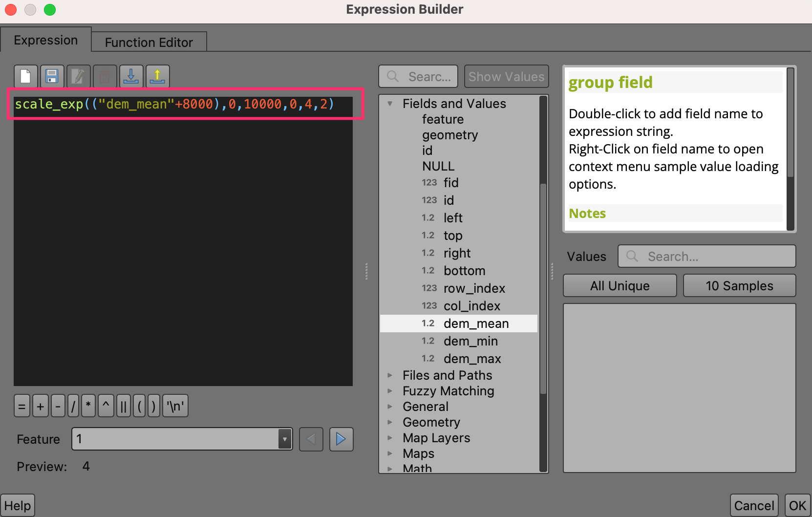
Task: Expand the Geometry function group
Action: [390, 422]
